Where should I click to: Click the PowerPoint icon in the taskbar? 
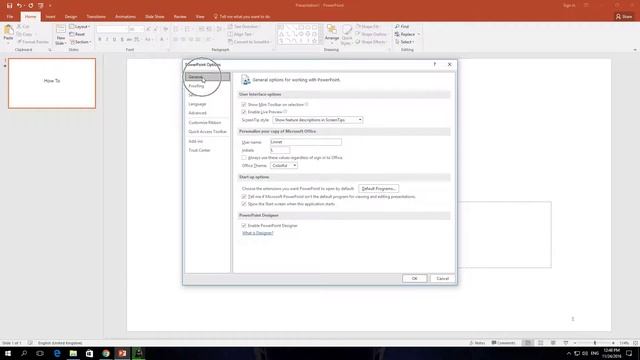click(122, 353)
